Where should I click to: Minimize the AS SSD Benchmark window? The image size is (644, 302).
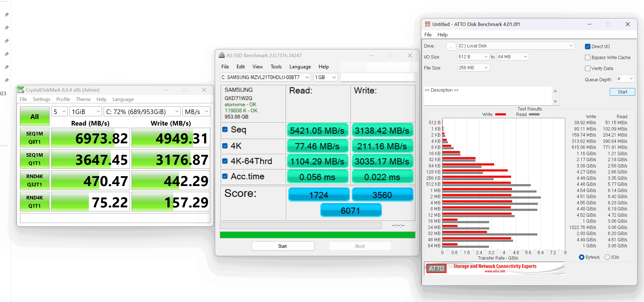pyautogui.click(x=371, y=55)
